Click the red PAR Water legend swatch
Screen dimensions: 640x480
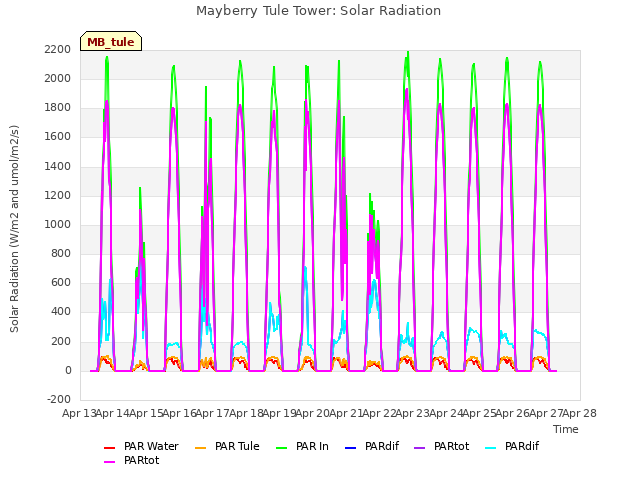[109, 448]
